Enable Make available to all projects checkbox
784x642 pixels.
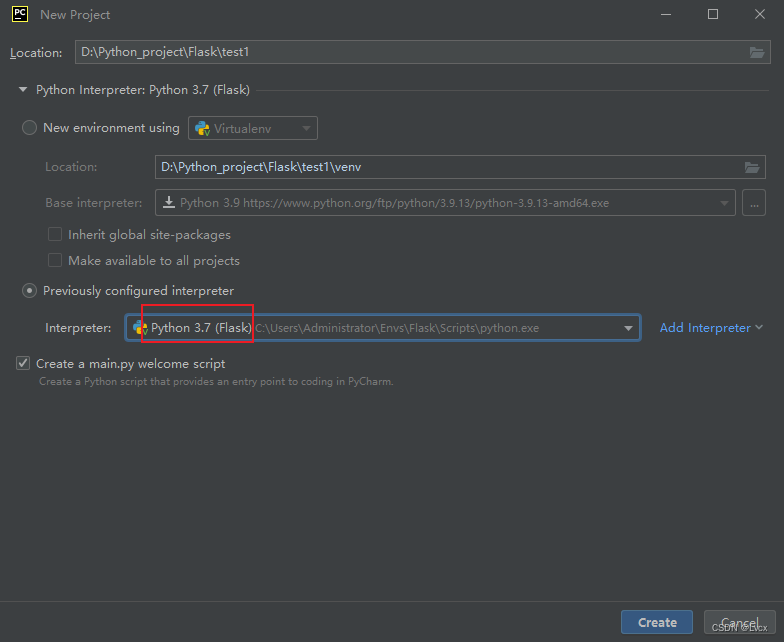coord(54,260)
